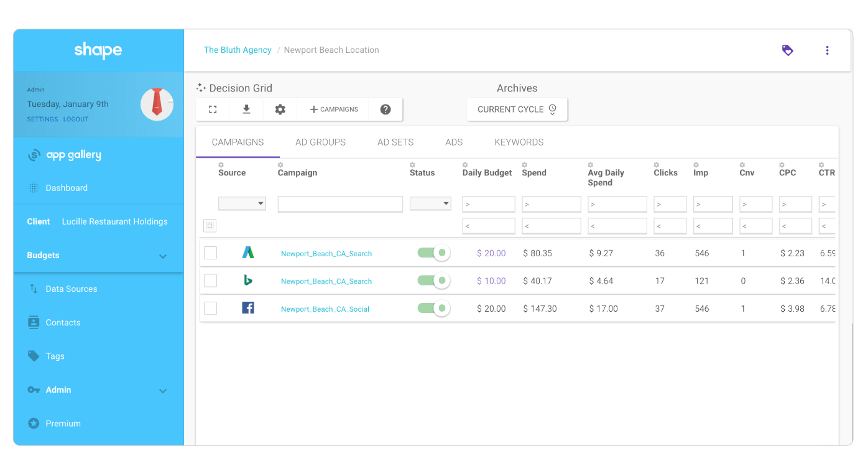
Task: Toggle status of Newport_Beach_CA_Social campaign
Action: click(433, 308)
